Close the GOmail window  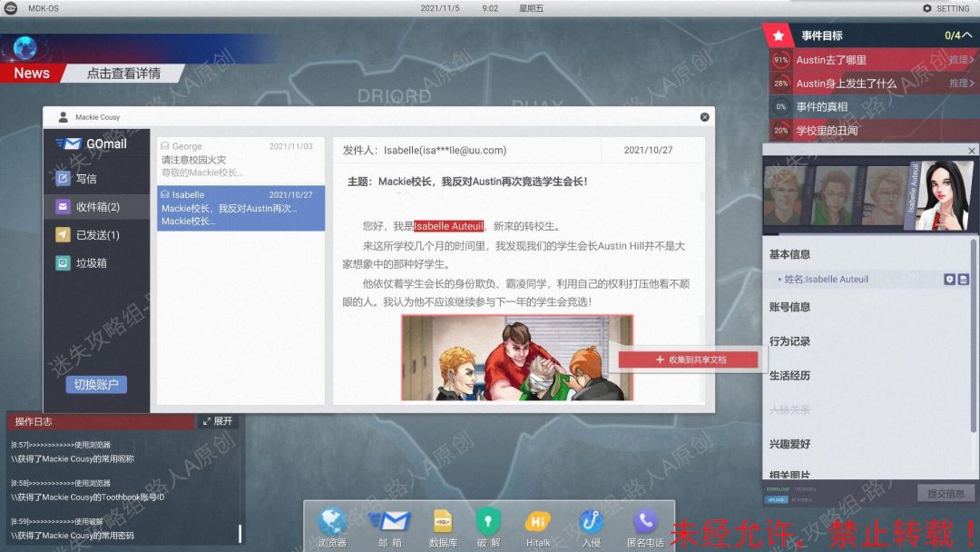704,117
